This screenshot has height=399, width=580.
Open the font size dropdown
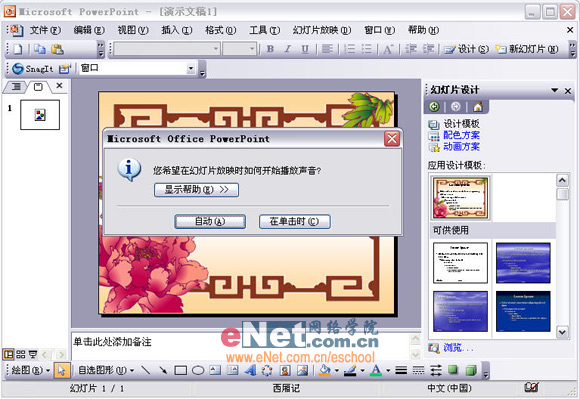[x=252, y=49]
